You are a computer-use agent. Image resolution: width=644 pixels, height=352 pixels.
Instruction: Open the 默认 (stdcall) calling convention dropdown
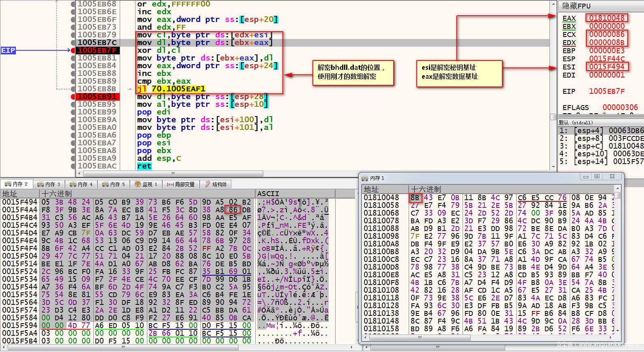tap(576, 123)
